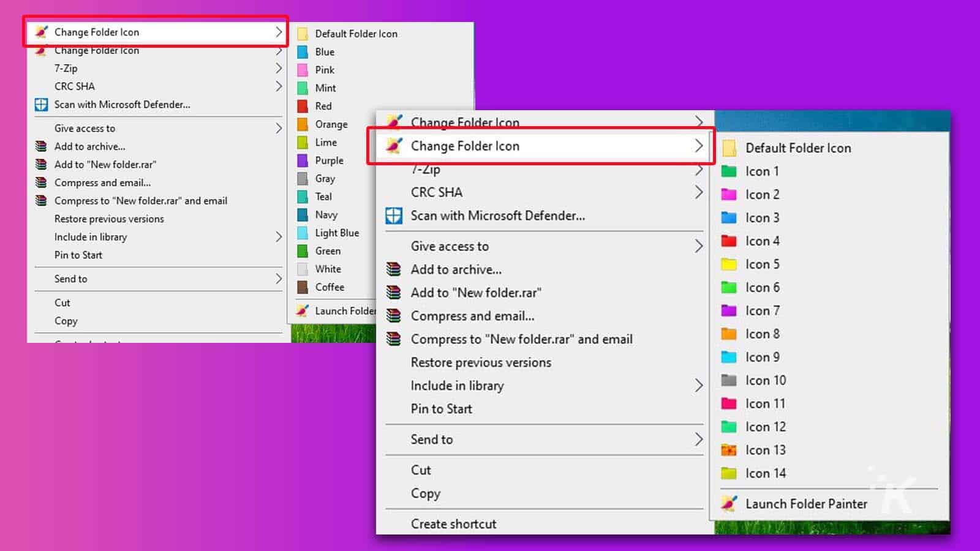Click Create shortcut at the menu bottom
This screenshot has width=980, height=551.
(x=453, y=523)
